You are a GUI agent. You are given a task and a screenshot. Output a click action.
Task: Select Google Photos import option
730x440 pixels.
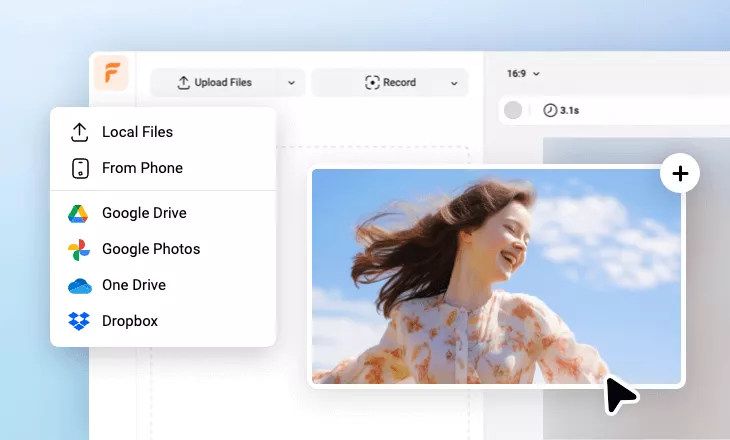tap(163, 249)
